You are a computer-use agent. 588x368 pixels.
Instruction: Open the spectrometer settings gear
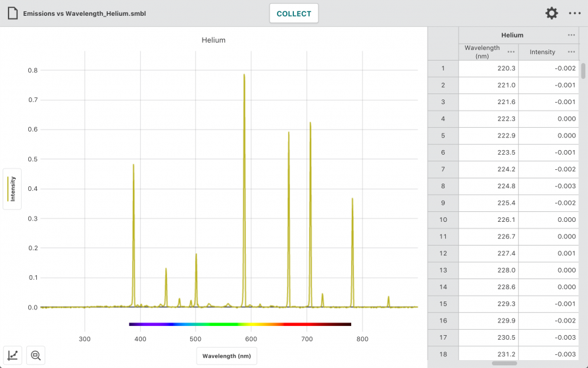point(551,14)
